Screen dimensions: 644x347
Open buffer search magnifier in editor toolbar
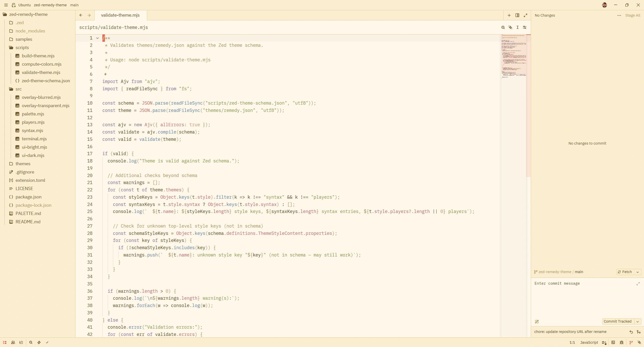(x=503, y=27)
